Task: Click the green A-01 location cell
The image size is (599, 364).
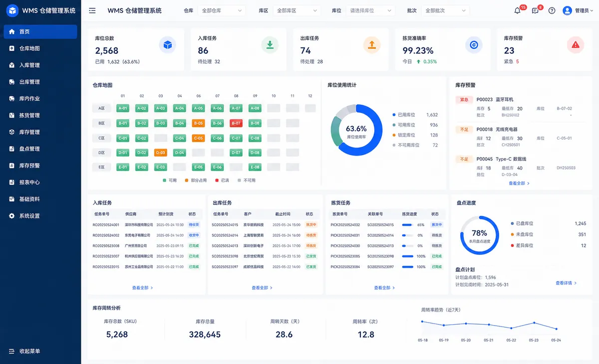Action: tap(123, 108)
